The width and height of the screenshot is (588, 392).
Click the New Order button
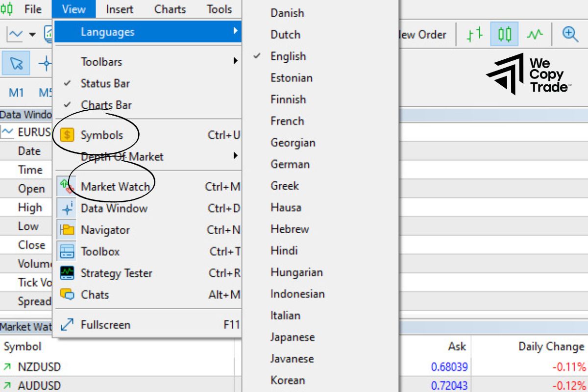coord(424,34)
